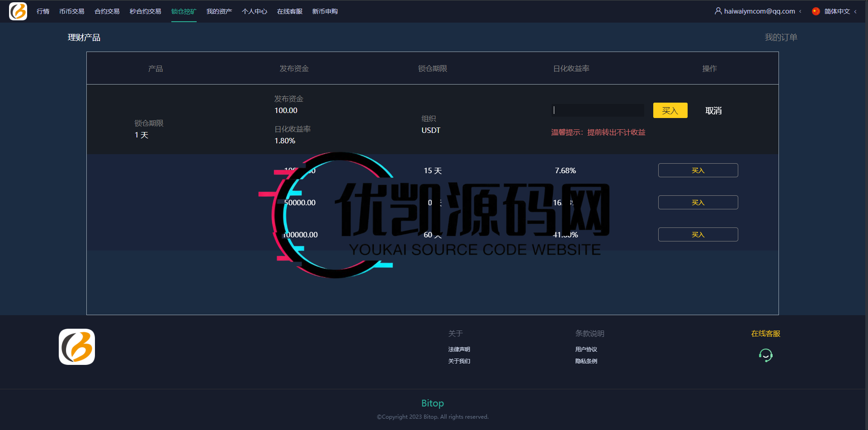The width and height of the screenshot is (868, 430).
Task: Open the 隐私条例 footer link
Action: [586, 361]
